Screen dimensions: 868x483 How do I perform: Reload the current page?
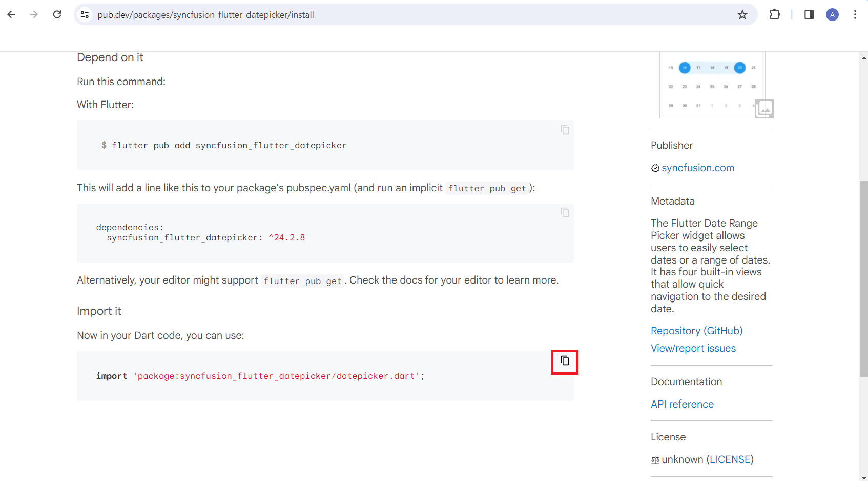pyautogui.click(x=57, y=15)
